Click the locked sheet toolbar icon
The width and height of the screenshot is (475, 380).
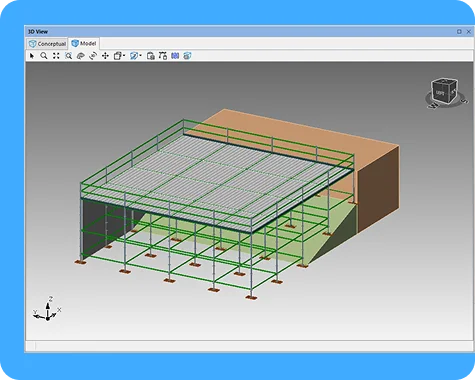tap(151, 56)
